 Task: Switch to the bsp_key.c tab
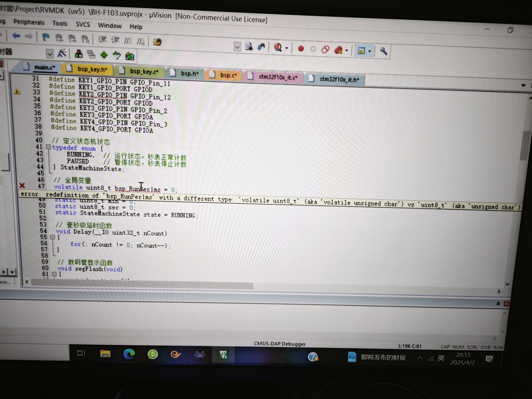144,72
